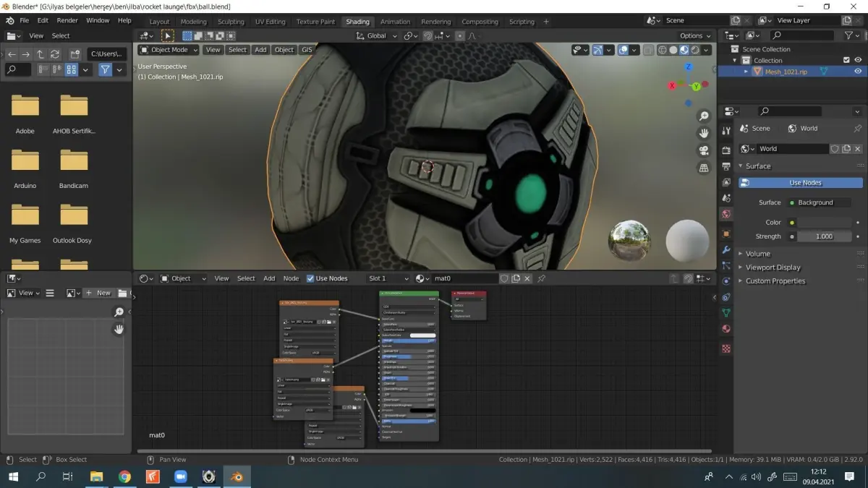Image resolution: width=868 pixels, height=488 pixels.
Task: Adjust the Strength value slider
Action: point(824,236)
